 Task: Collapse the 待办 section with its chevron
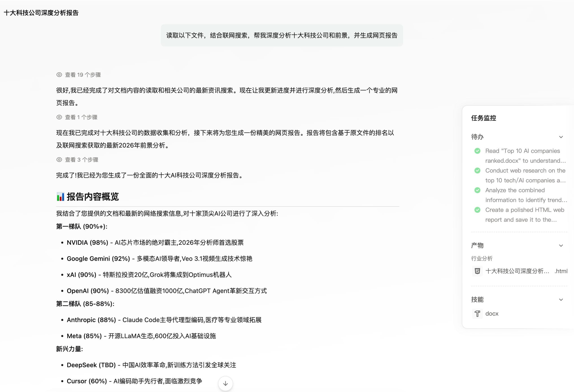point(561,137)
